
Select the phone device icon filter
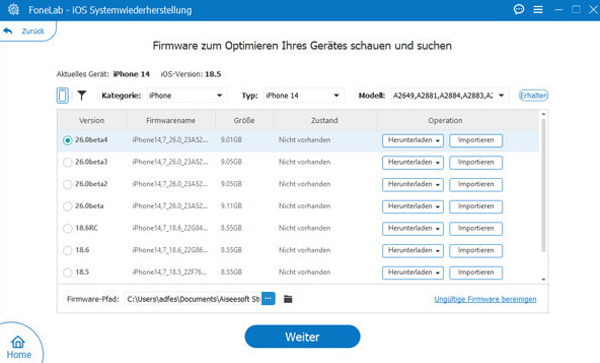(63, 95)
